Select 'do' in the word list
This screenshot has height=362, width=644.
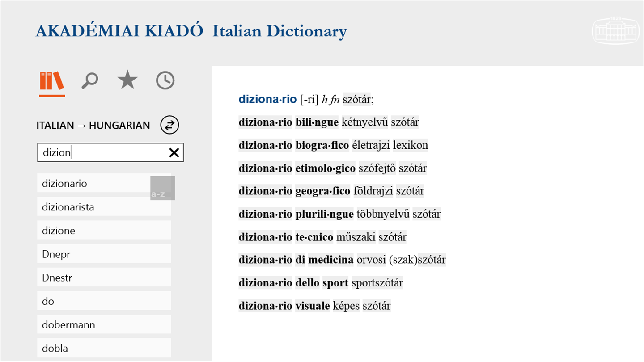(104, 301)
